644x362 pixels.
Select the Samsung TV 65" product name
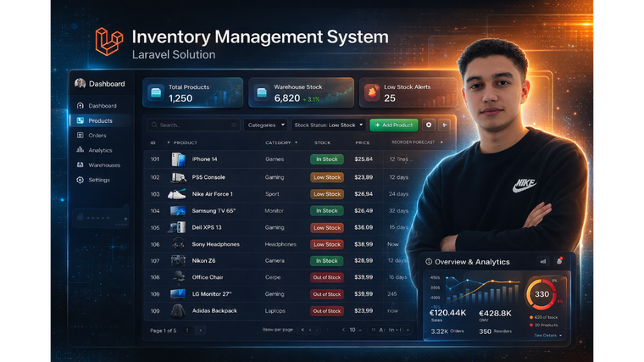point(214,211)
